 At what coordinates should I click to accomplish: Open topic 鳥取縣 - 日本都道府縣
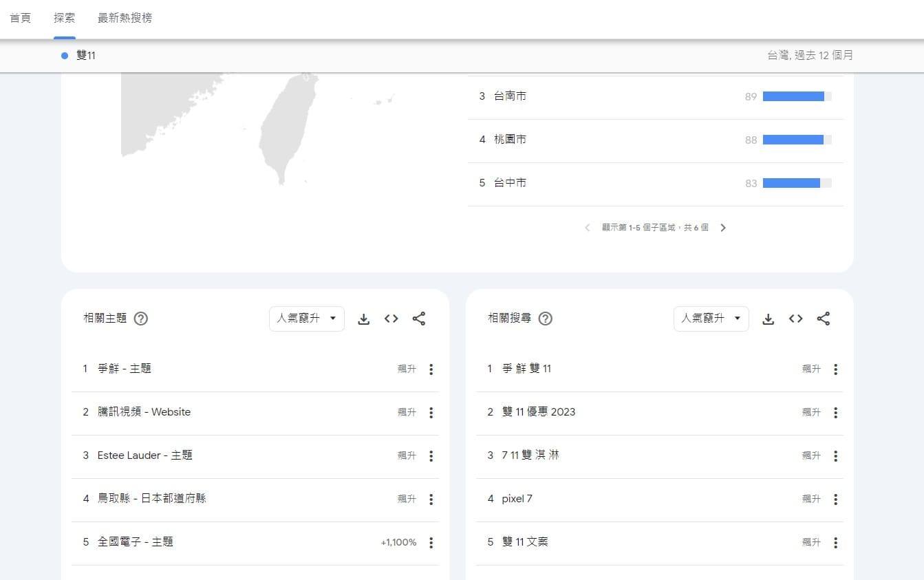pyautogui.click(x=152, y=499)
